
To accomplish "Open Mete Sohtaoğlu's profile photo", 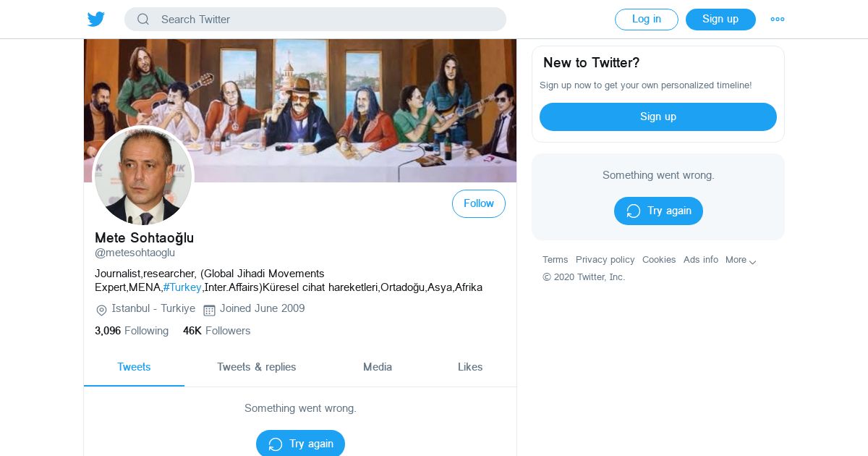I will [143, 176].
